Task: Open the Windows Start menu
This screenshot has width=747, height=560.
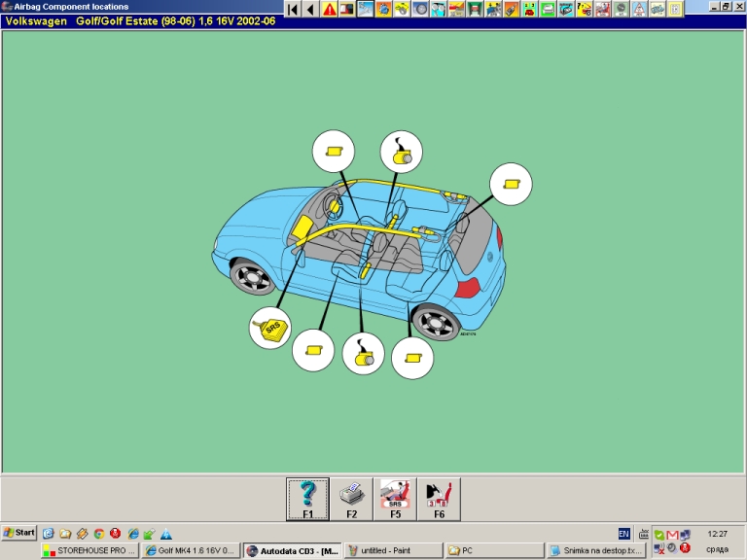Action: 19,533
